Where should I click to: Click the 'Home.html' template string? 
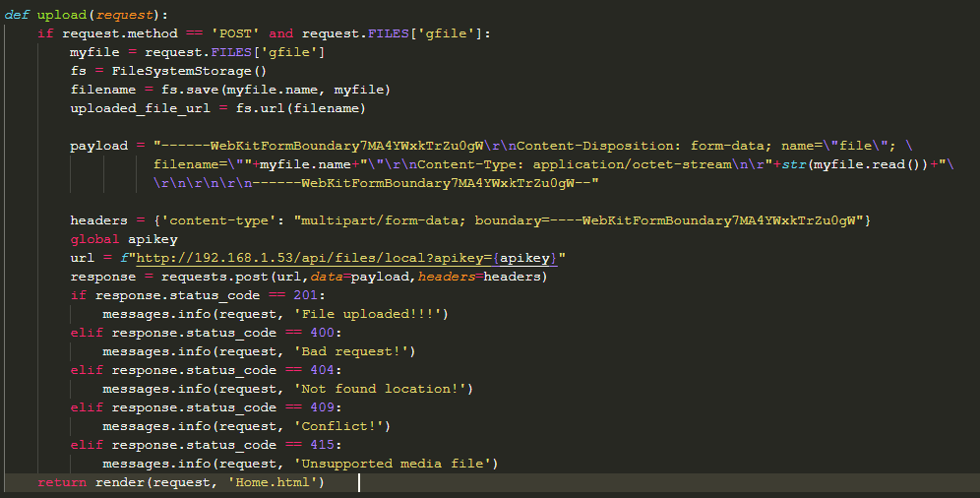coord(273,482)
